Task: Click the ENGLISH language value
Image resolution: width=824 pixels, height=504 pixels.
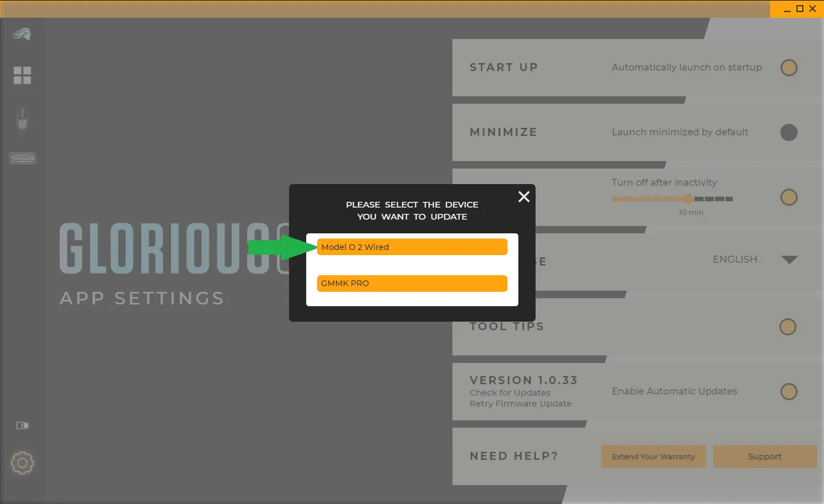Action: [x=735, y=259]
